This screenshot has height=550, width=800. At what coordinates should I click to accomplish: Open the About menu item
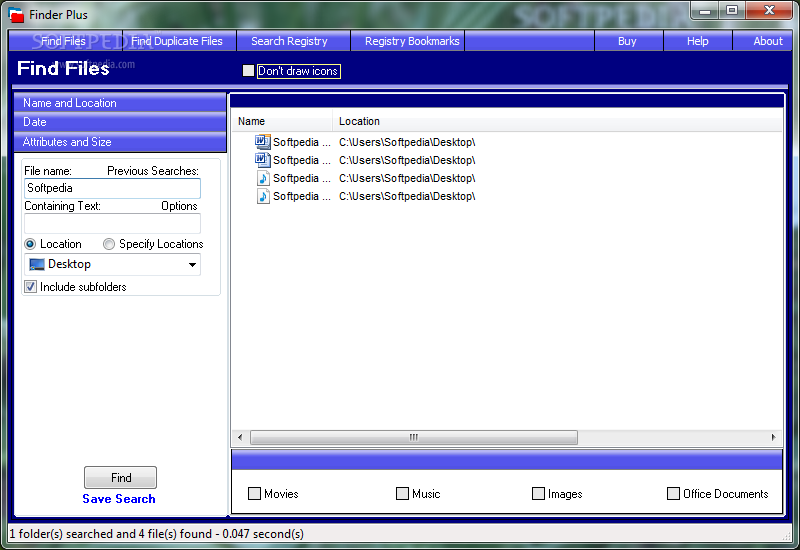click(x=762, y=41)
